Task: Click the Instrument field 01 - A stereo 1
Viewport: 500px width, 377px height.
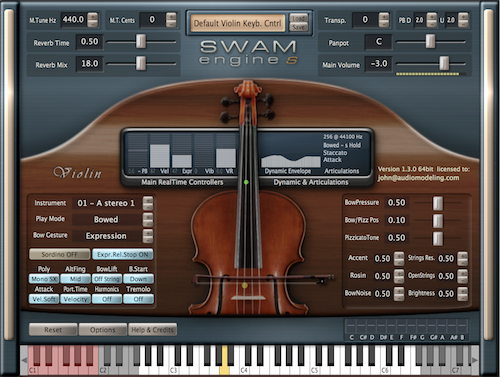Action: point(106,203)
